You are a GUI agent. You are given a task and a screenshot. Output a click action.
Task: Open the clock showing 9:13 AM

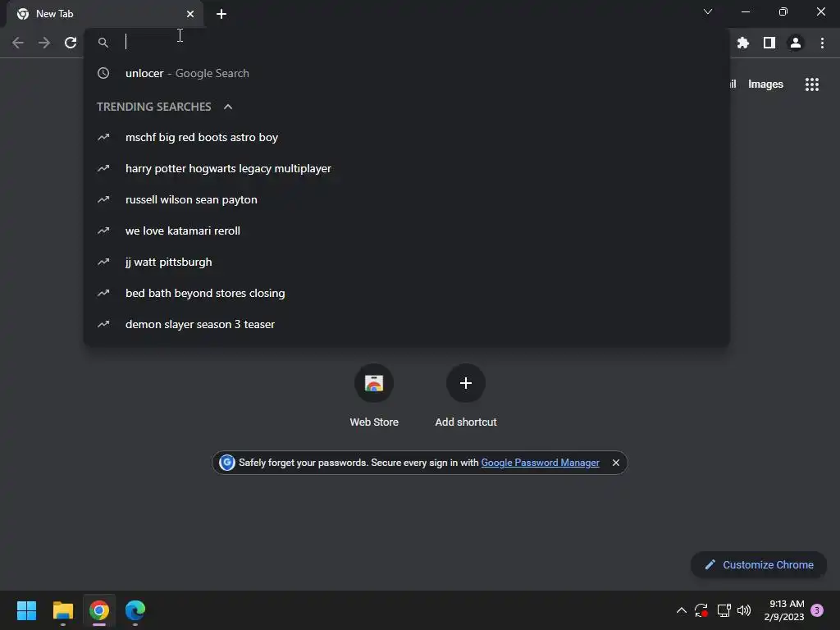tap(783, 610)
